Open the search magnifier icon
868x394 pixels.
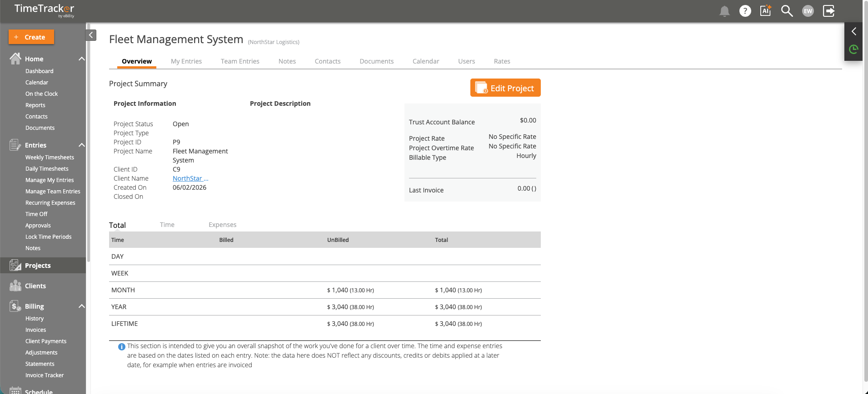click(787, 11)
